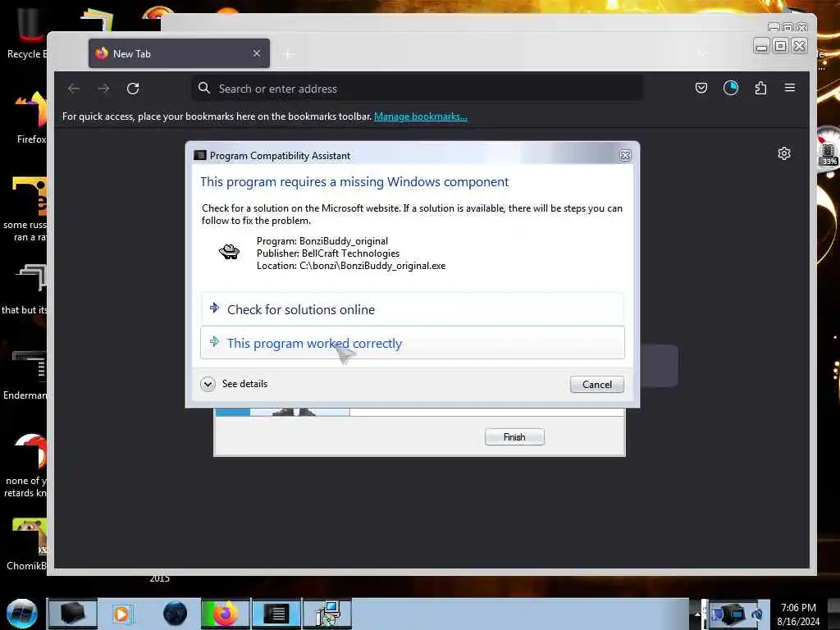Open the 'that but its' desktop icon
Viewport: 840px width, 630px height.
pyautogui.click(x=25, y=290)
